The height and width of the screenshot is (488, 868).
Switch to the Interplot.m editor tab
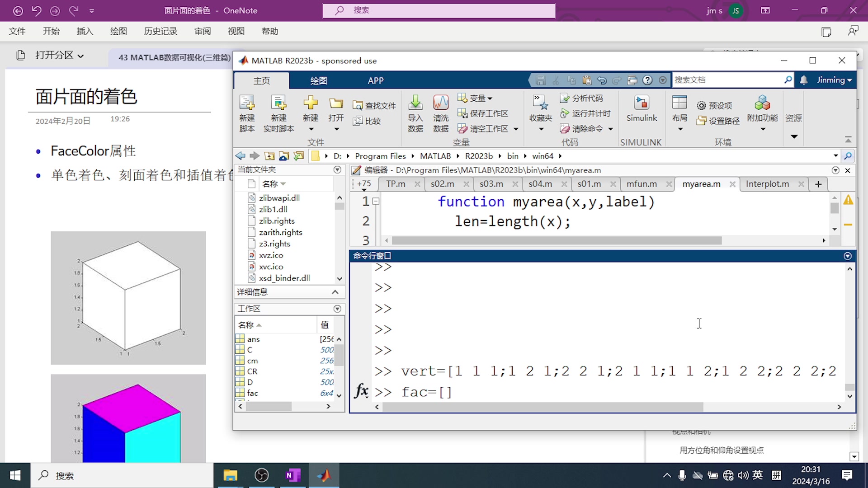767,184
